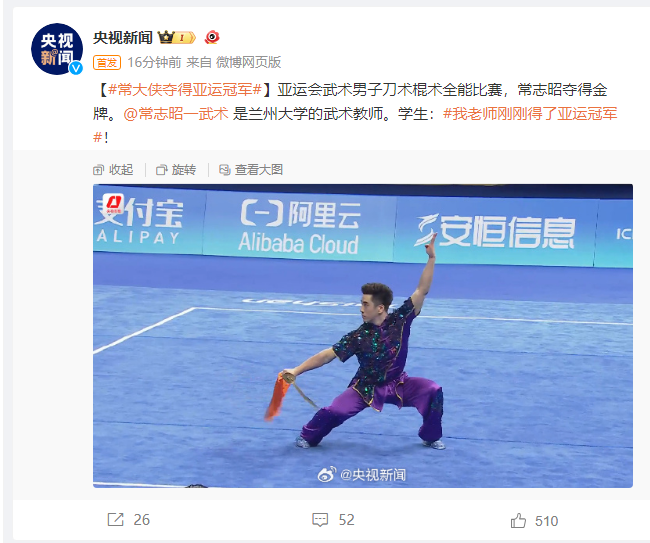Open the hashtag #常大侠夺得亚运冠军#
Image resolution: width=650 pixels, height=543 pixels.
click(185, 90)
